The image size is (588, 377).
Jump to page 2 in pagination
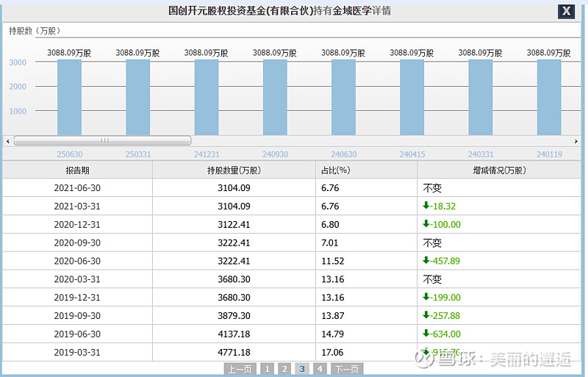coord(284,369)
